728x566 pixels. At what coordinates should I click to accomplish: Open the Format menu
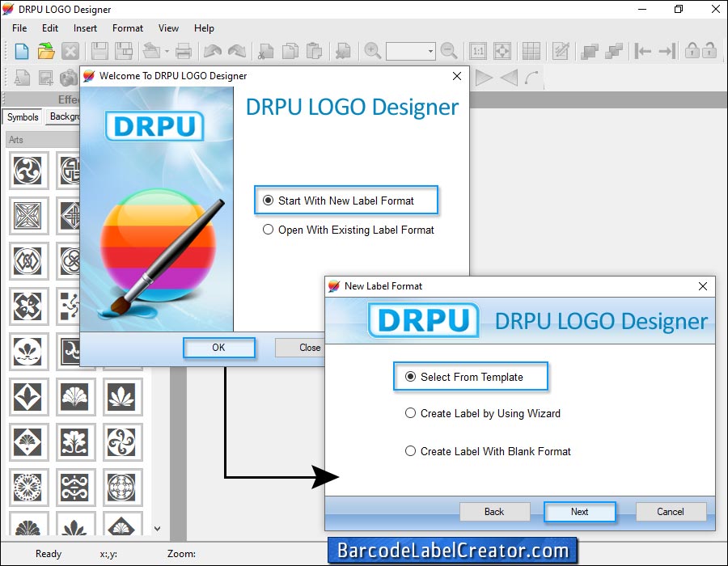pos(128,28)
